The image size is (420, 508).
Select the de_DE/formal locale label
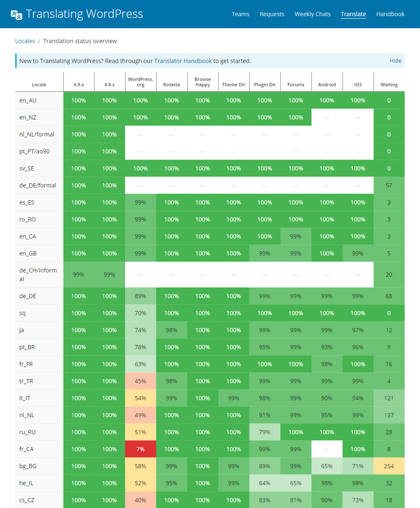click(x=38, y=185)
